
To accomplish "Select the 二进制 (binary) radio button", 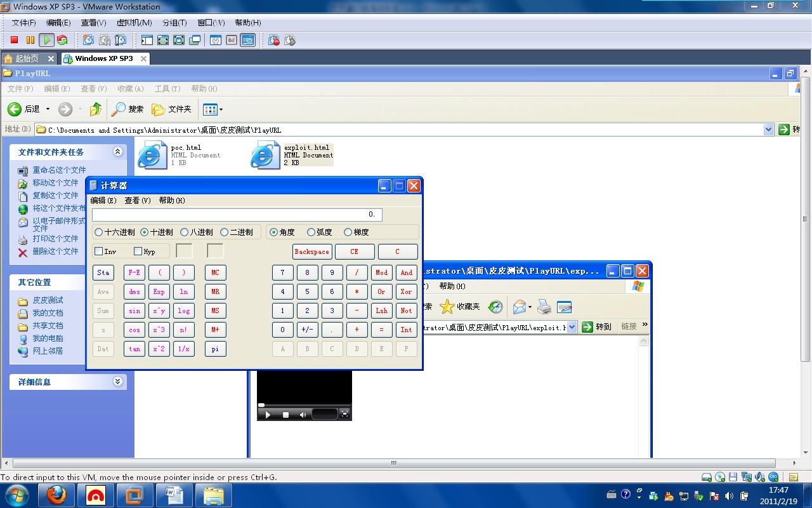I will point(224,232).
